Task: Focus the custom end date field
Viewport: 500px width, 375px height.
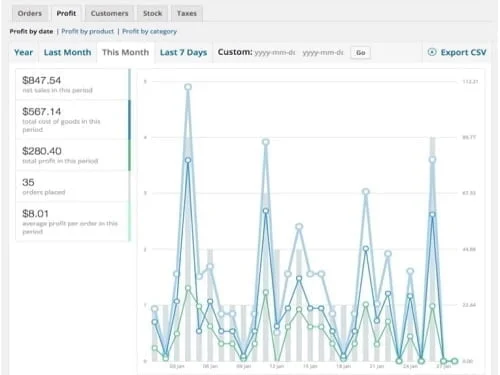Action: (x=323, y=53)
